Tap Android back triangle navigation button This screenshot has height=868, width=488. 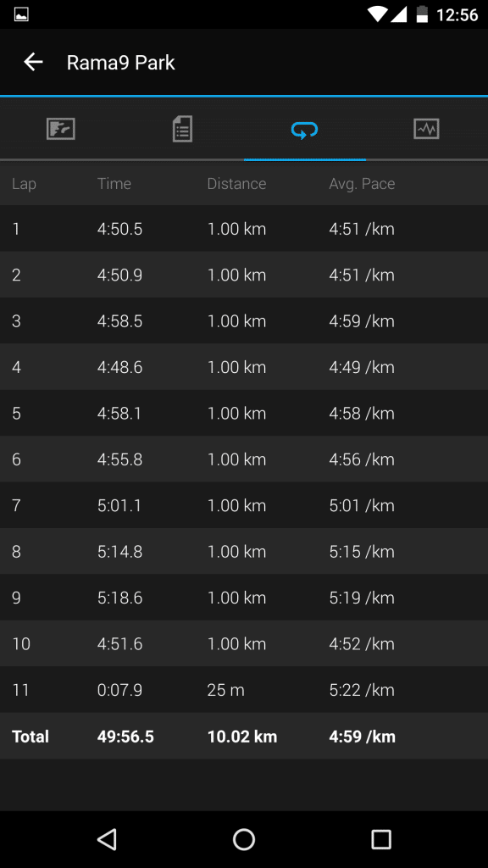[x=107, y=839]
